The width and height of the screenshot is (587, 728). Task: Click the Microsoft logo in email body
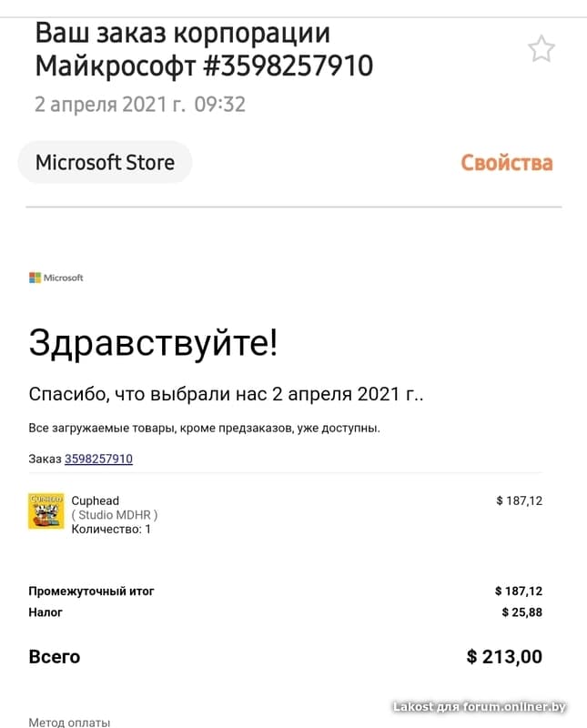tap(56, 278)
